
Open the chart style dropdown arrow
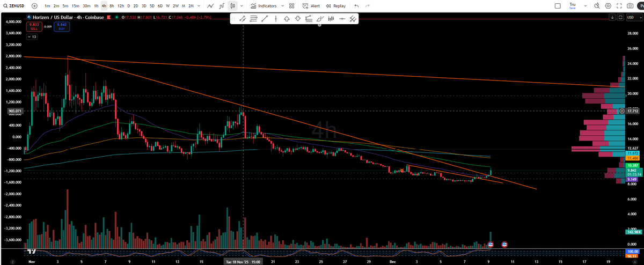tap(241, 6)
